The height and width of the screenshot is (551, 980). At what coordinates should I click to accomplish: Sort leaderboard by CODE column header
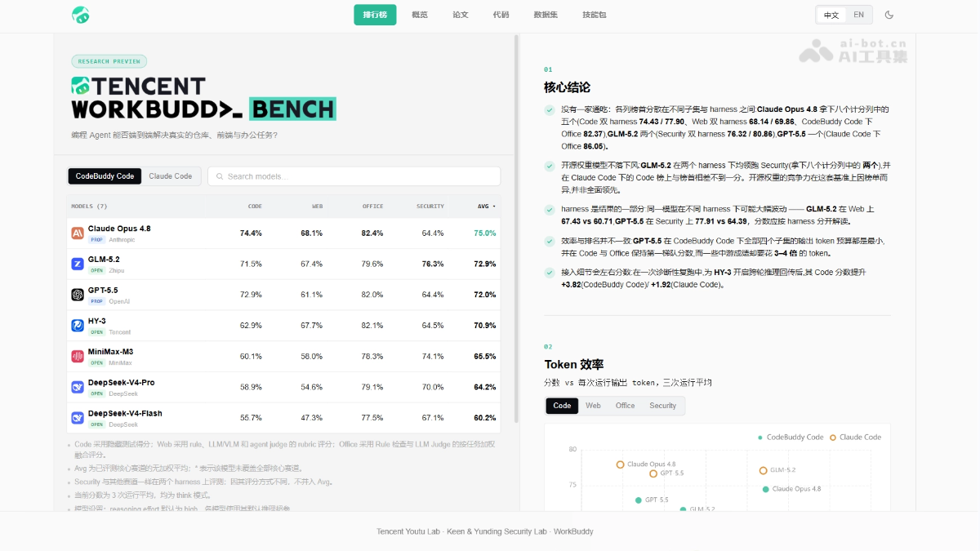pos(255,207)
